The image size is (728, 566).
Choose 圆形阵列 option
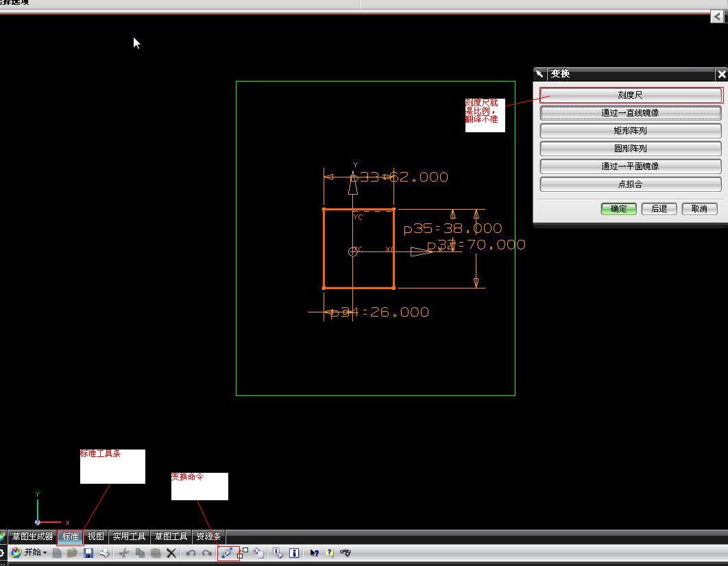click(x=631, y=149)
